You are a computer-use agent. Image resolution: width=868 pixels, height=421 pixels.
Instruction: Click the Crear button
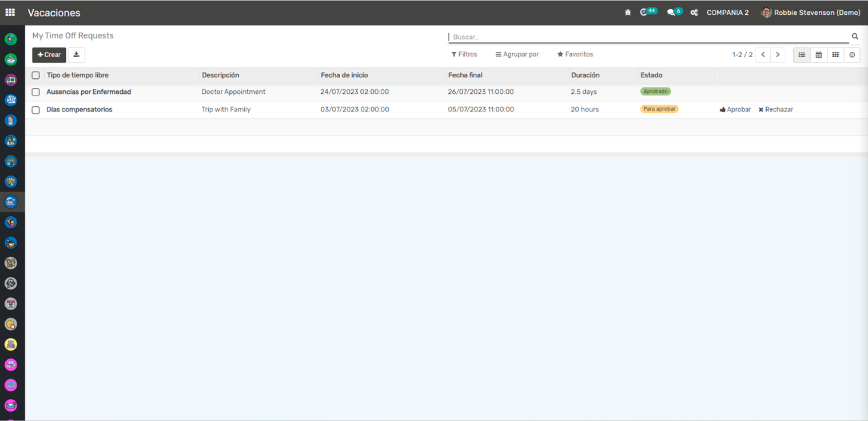click(x=49, y=55)
